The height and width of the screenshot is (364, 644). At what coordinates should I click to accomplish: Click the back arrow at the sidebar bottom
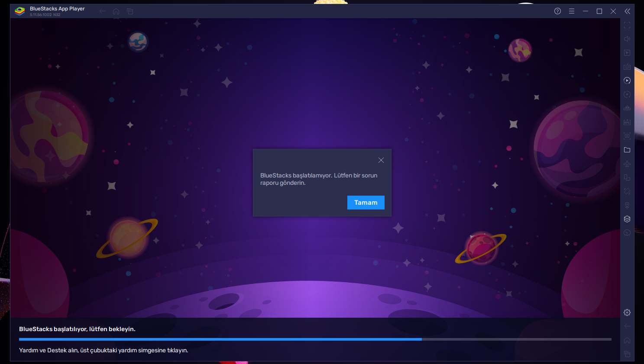pos(627,326)
